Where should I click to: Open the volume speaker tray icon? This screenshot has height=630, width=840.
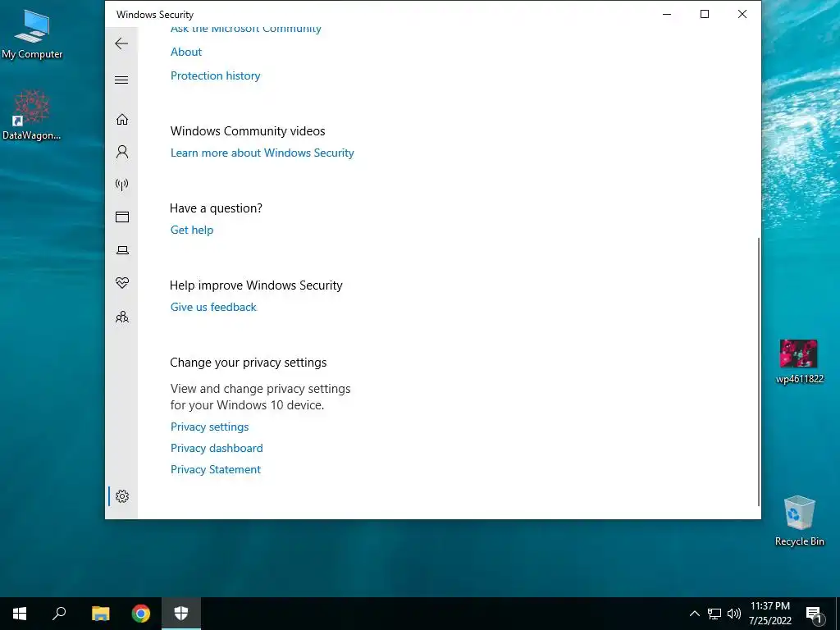pyautogui.click(x=734, y=614)
